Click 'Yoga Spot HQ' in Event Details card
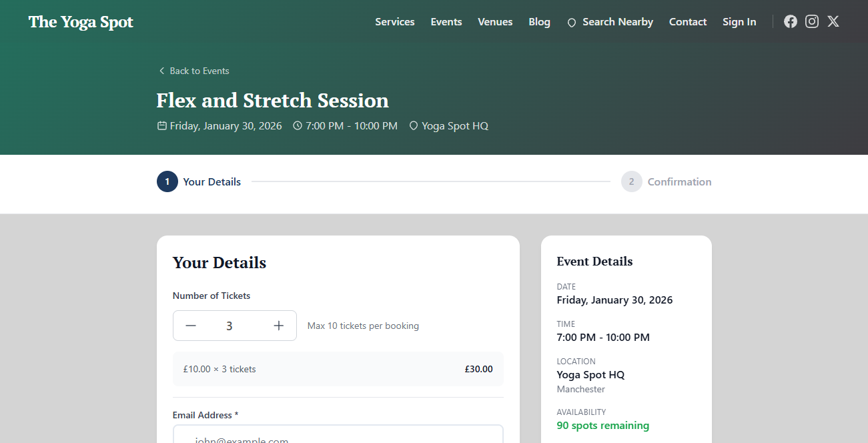Image resolution: width=868 pixels, height=443 pixels. 591,375
